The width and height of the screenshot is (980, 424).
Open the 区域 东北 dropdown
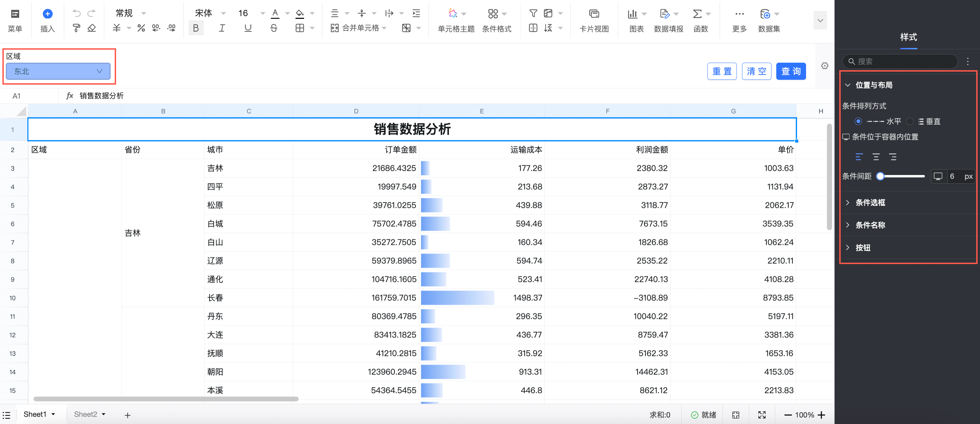(58, 71)
